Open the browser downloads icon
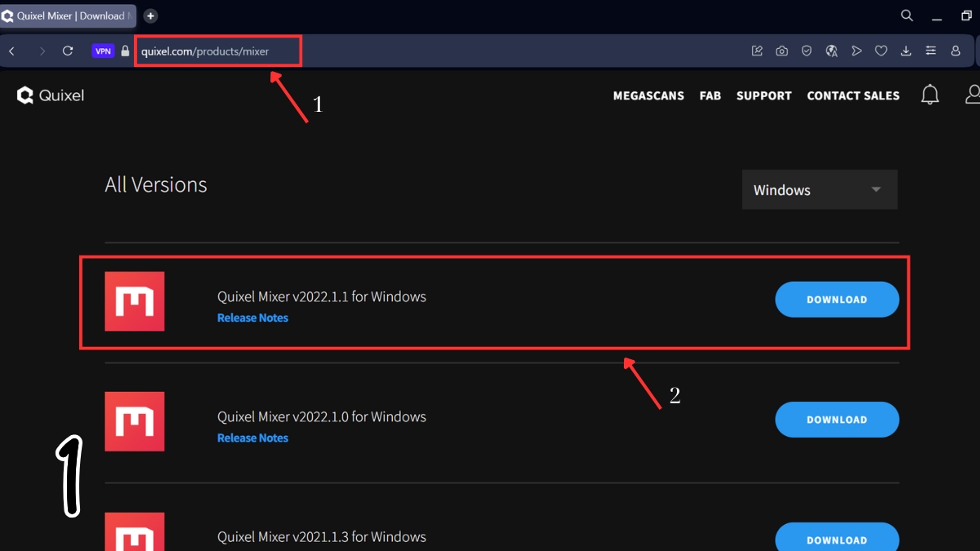 [x=906, y=51]
